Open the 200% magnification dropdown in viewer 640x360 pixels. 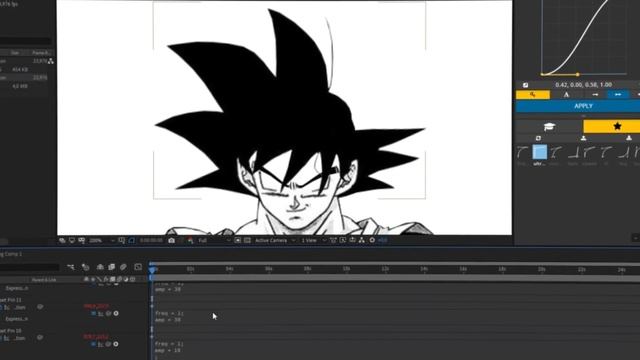102,240
